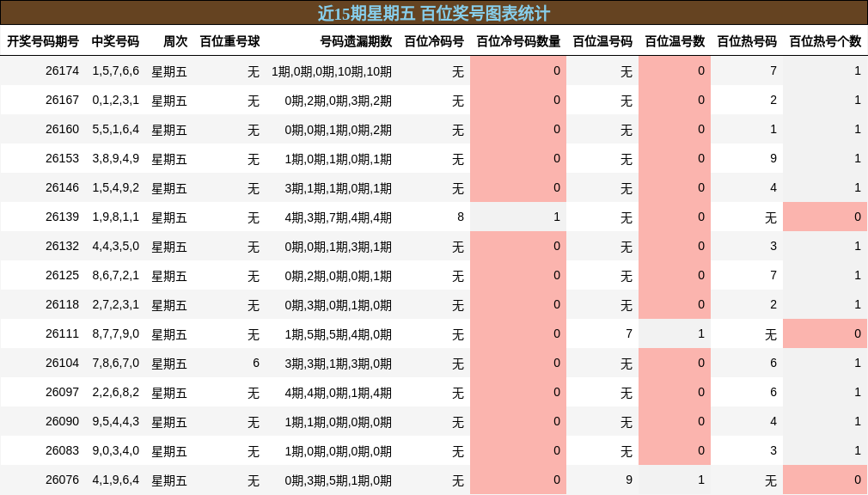Click the 周次 column header
868x495 pixels.
[x=175, y=41]
